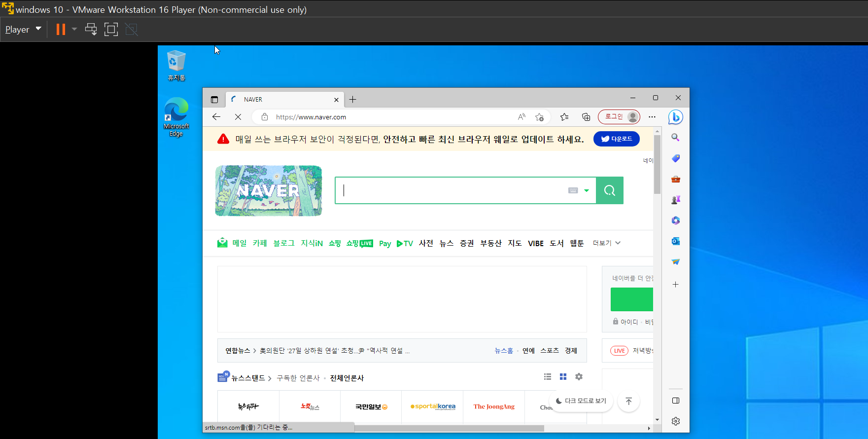Screen dimensions: 868x439
Task: Go to 뉴스홈
Action: 504,351
